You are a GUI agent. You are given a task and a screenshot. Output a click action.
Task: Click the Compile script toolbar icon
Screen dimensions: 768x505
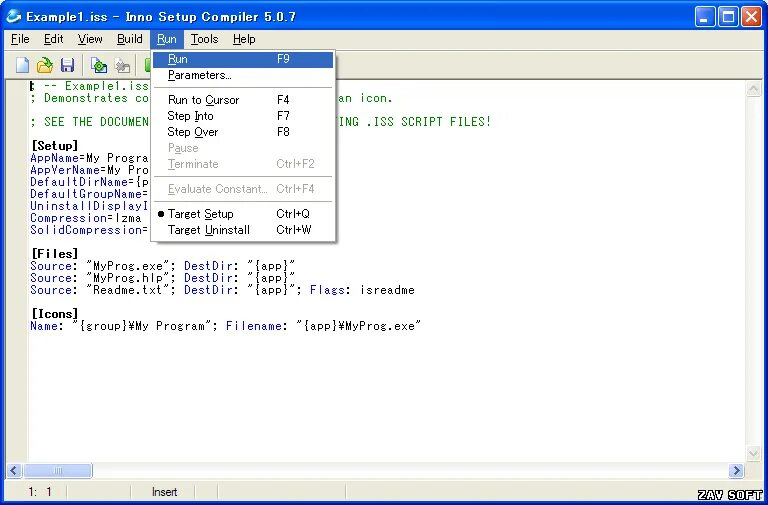click(x=99, y=65)
